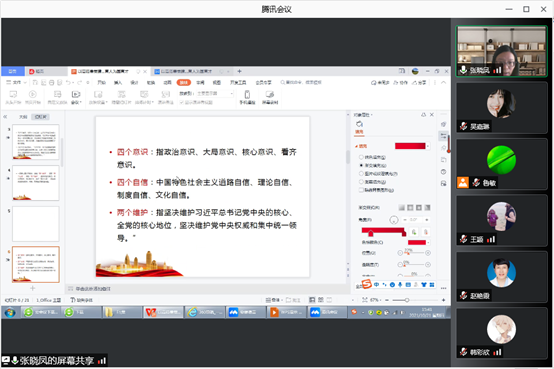Open the 插入 ribbon tab

point(118,82)
